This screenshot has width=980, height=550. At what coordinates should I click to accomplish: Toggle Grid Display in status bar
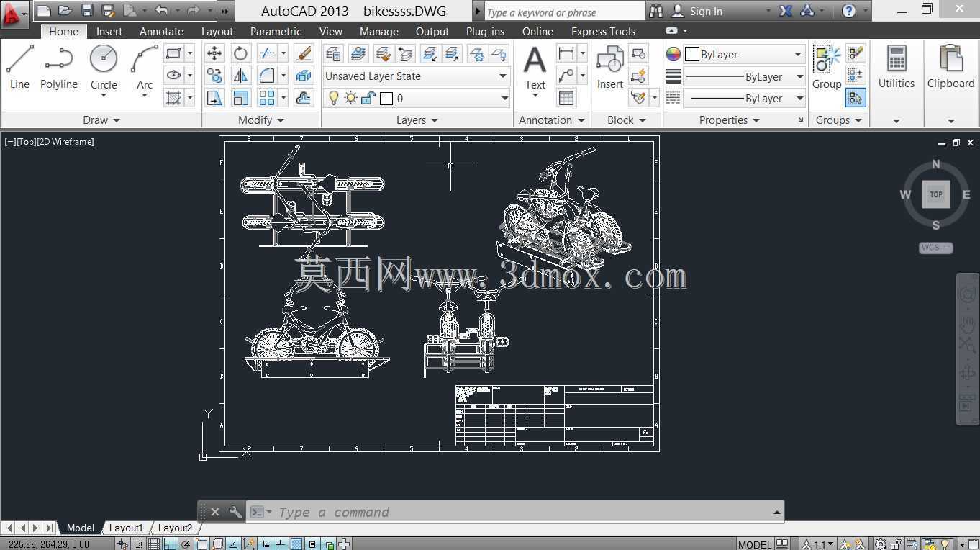click(x=154, y=544)
